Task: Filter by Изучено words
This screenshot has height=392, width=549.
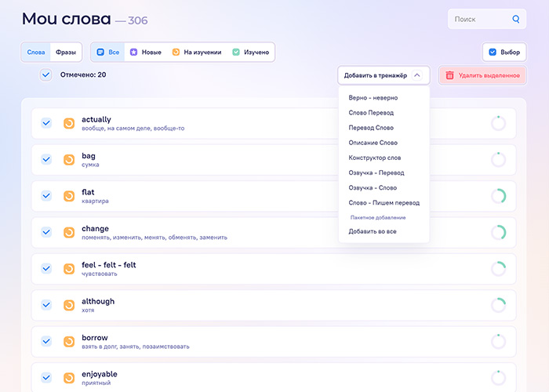Action: tap(251, 53)
